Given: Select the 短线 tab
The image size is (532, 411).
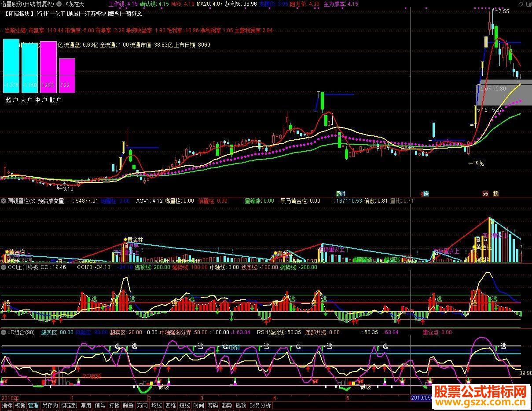Looking at the screenshot, I should coord(184,406).
